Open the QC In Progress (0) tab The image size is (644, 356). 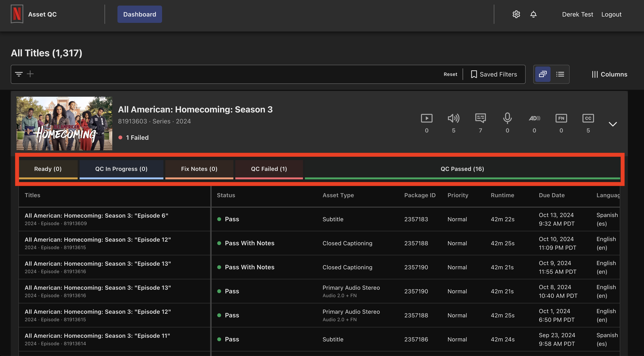[121, 170]
